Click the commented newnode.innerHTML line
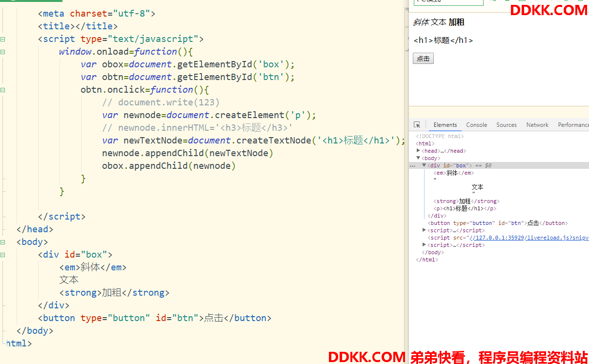This screenshot has height=364, width=589. [198, 128]
